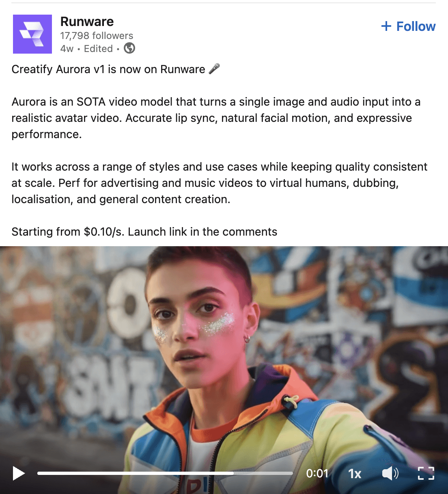
Task: Open the 1x playback speed menu
Action: click(x=355, y=474)
